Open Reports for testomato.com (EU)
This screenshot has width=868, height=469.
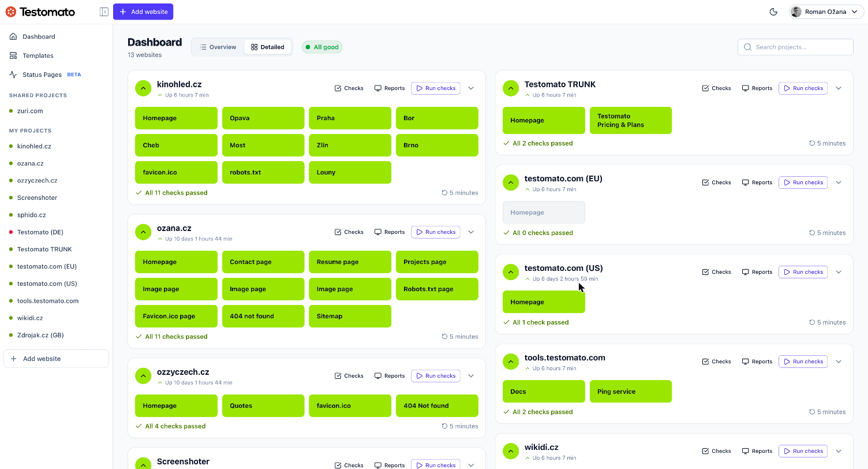click(757, 183)
